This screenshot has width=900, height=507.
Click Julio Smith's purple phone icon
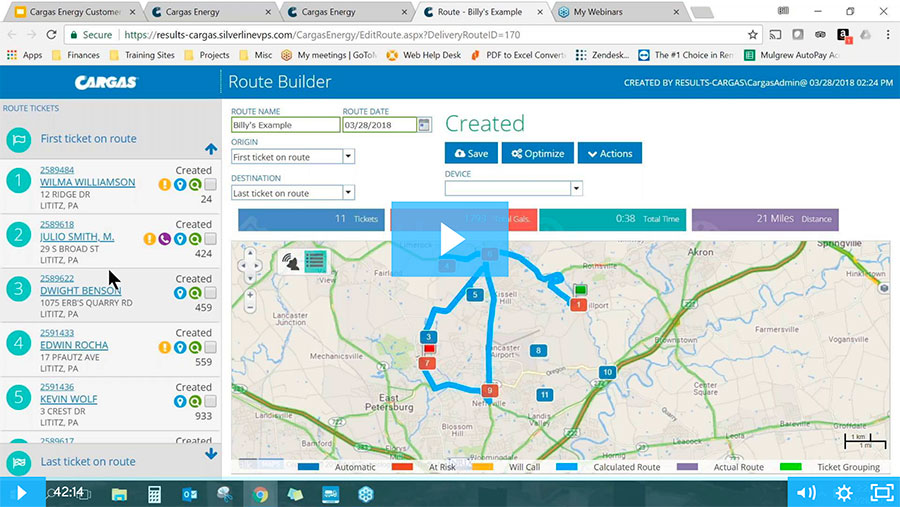[165, 239]
